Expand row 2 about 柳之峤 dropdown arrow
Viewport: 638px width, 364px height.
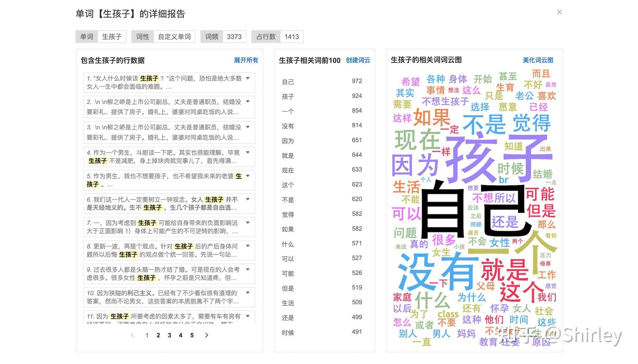[x=248, y=102]
